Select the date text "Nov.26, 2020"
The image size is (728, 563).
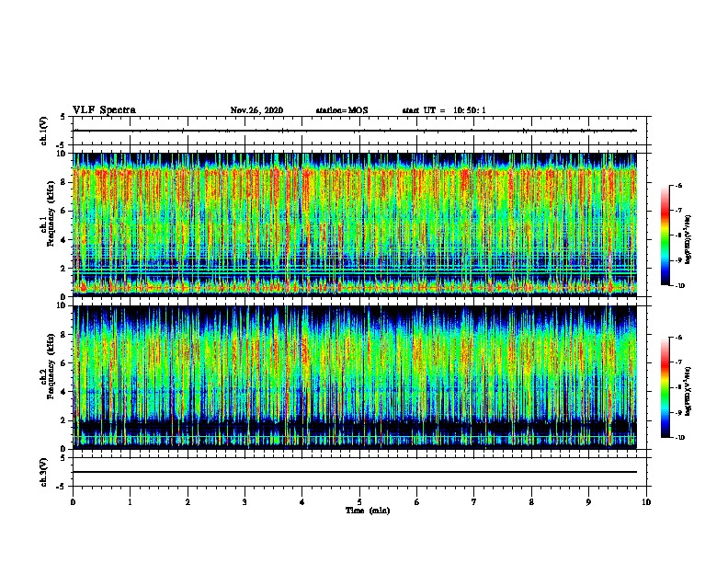pyautogui.click(x=256, y=110)
